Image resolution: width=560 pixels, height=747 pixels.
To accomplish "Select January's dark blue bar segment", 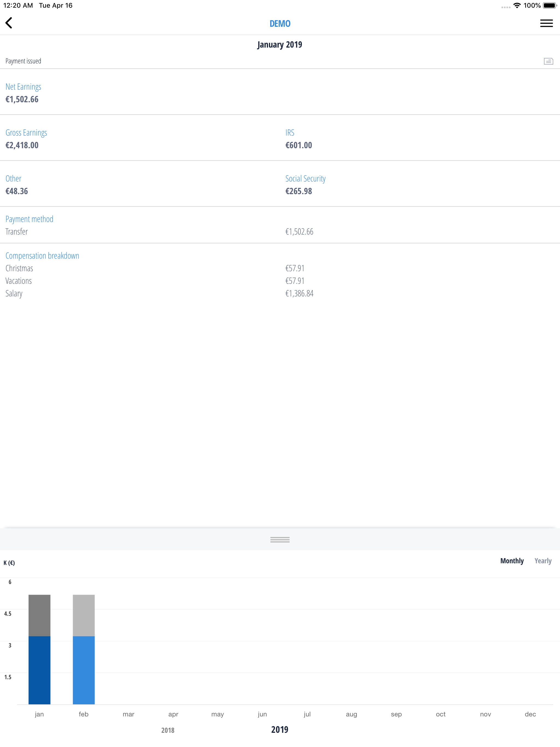I will [40, 670].
